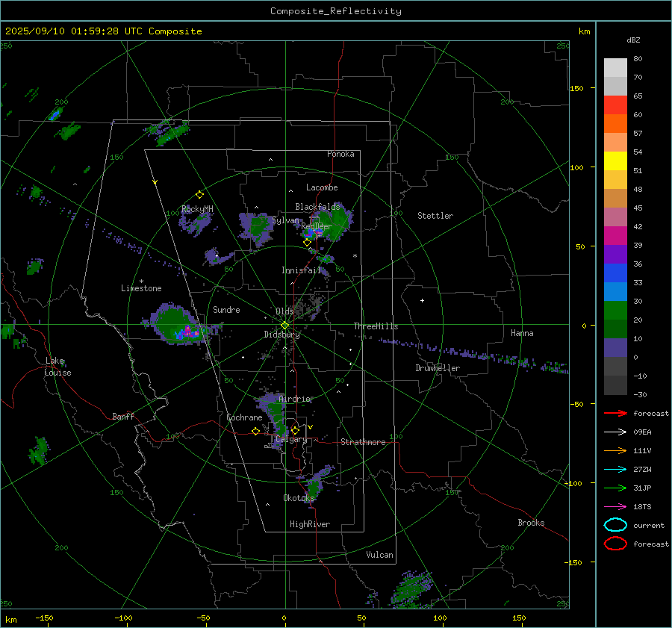Click the Lacombe town label
The width and height of the screenshot is (672, 628).
tap(322, 187)
